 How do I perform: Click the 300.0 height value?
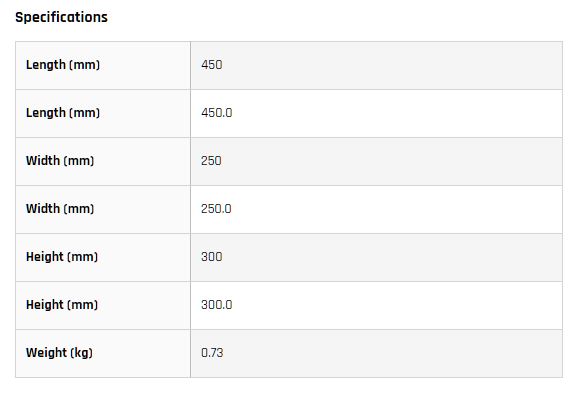tap(217, 305)
